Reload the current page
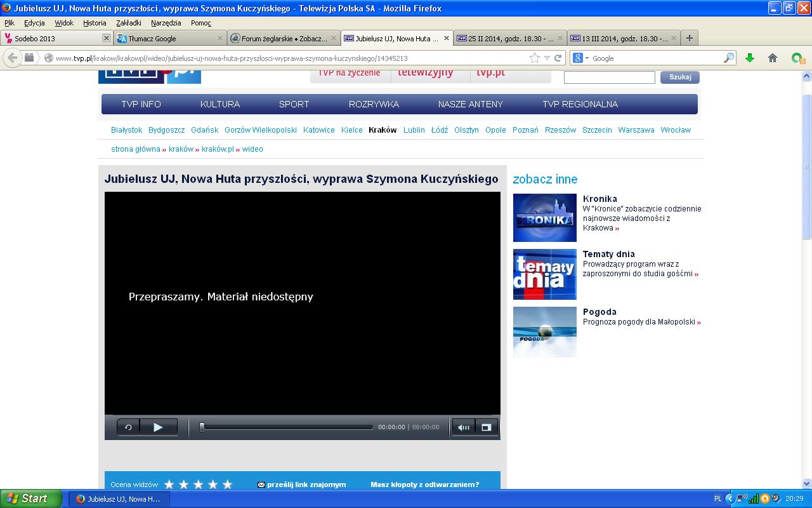 coord(558,58)
